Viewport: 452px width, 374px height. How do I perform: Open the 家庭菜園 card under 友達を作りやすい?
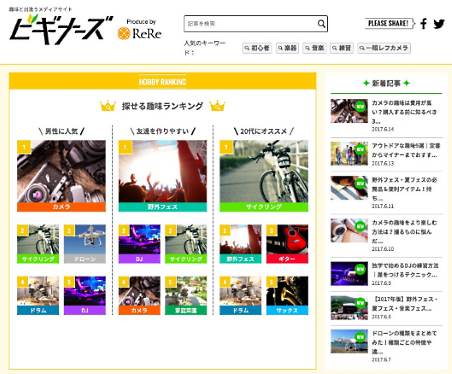[186, 295]
